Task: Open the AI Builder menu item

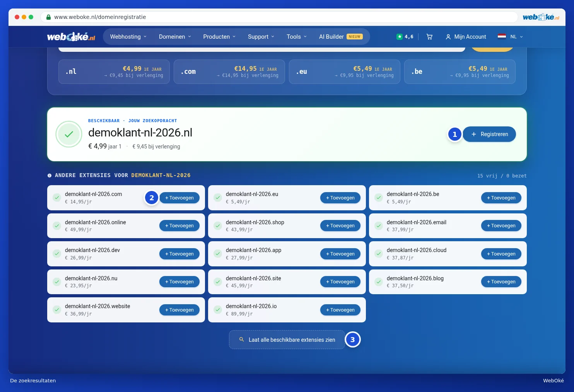Action: point(341,37)
